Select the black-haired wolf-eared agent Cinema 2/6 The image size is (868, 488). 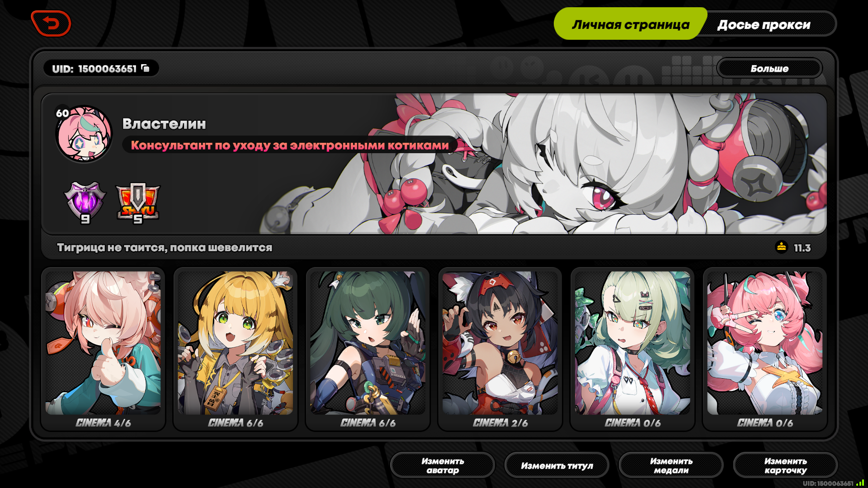tap(500, 349)
